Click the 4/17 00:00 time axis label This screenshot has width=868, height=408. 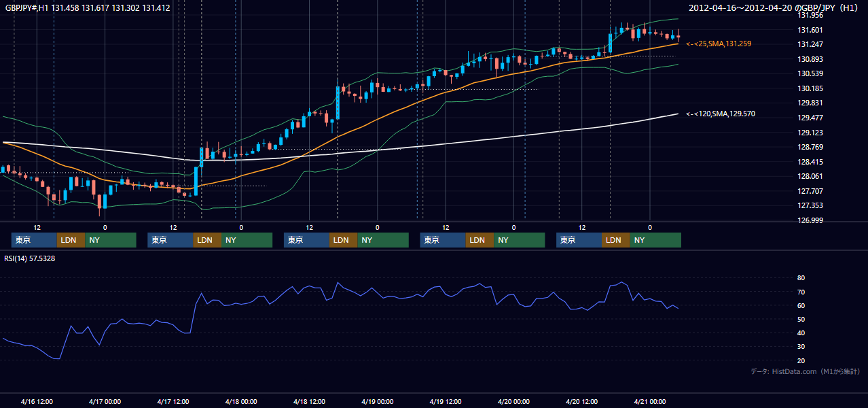(105, 401)
